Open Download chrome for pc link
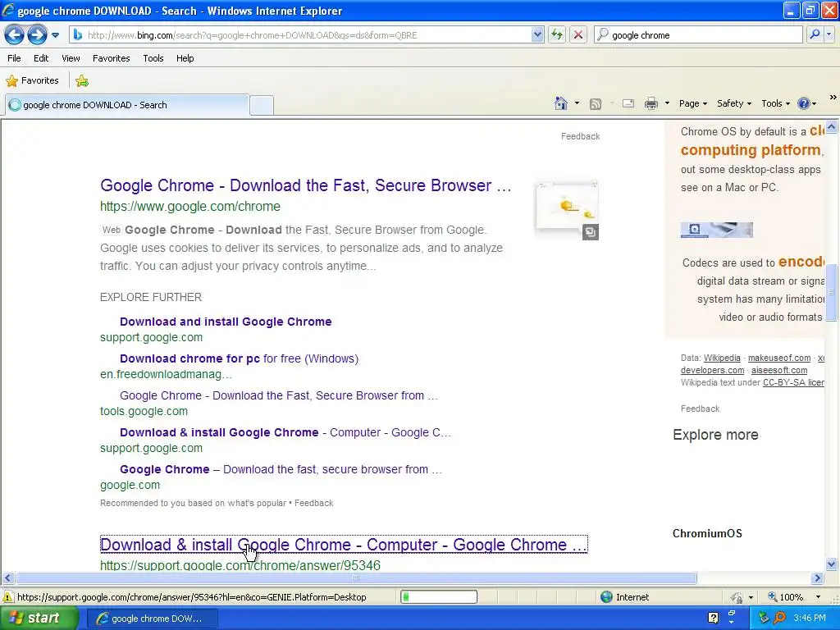This screenshot has width=840, height=630. pos(239,358)
